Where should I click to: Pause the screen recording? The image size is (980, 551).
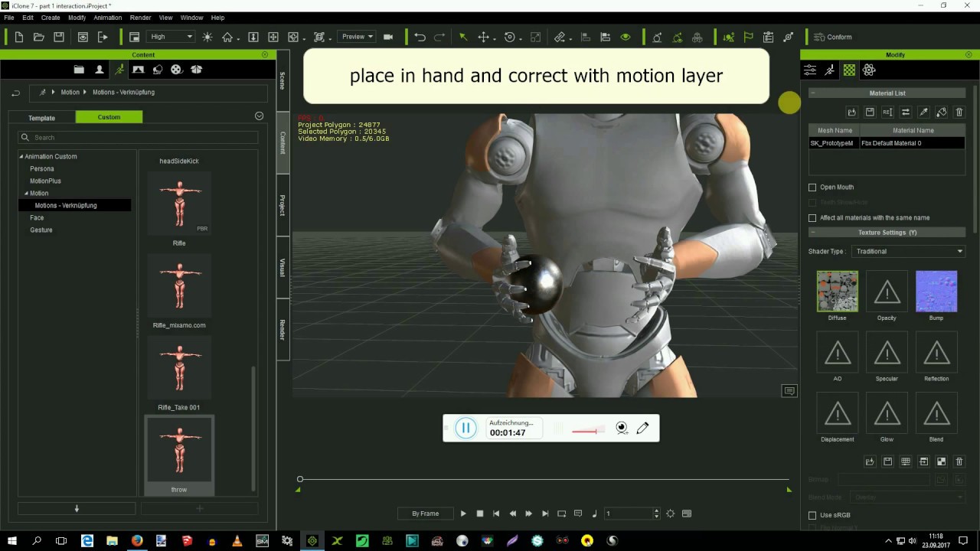tap(465, 428)
